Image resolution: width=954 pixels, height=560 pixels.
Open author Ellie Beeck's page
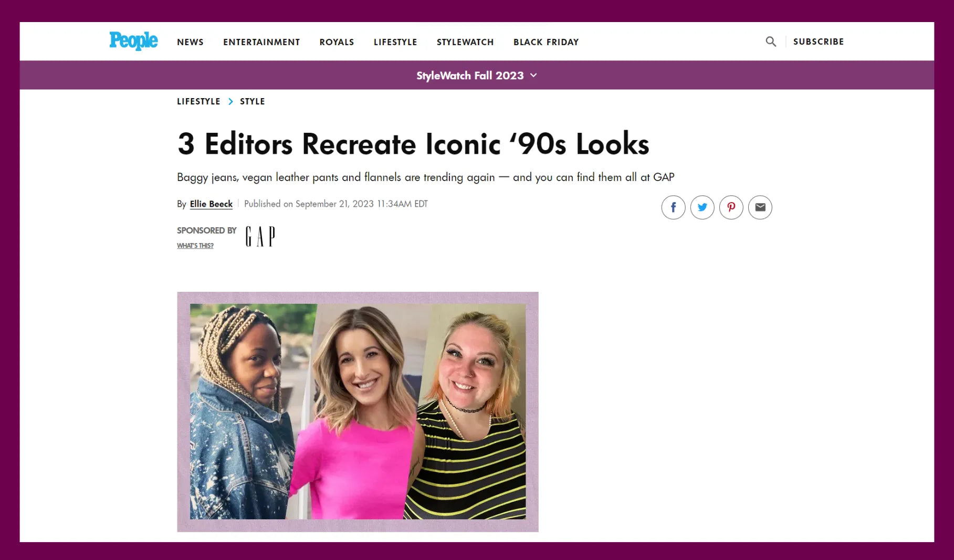(x=211, y=204)
